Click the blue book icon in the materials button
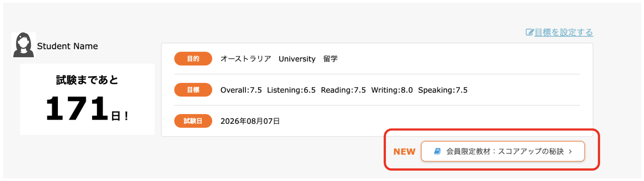 437,151
